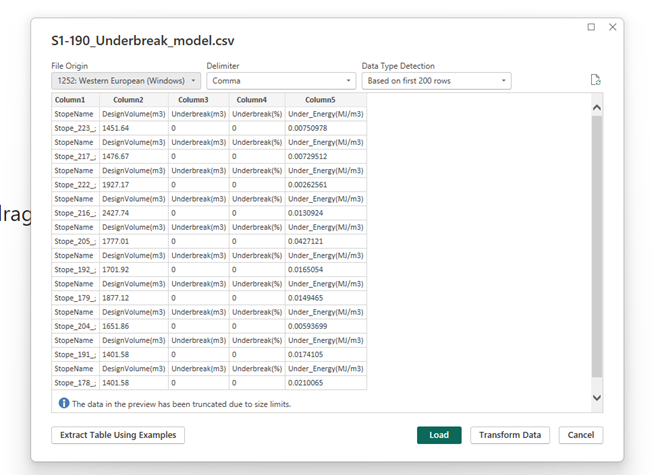Click the 0.0165054 cell
The height and width of the screenshot is (475, 658).
pyautogui.click(x=326, y=269)
